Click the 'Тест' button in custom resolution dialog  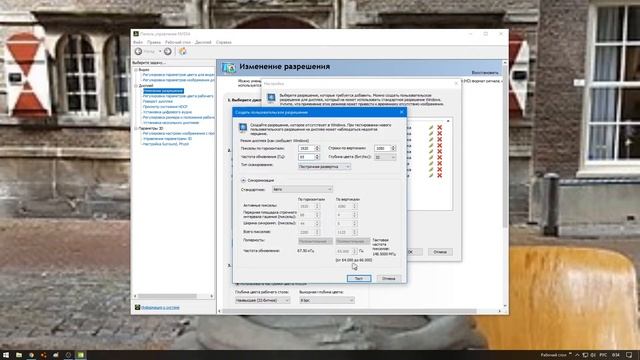pos(359,278)
